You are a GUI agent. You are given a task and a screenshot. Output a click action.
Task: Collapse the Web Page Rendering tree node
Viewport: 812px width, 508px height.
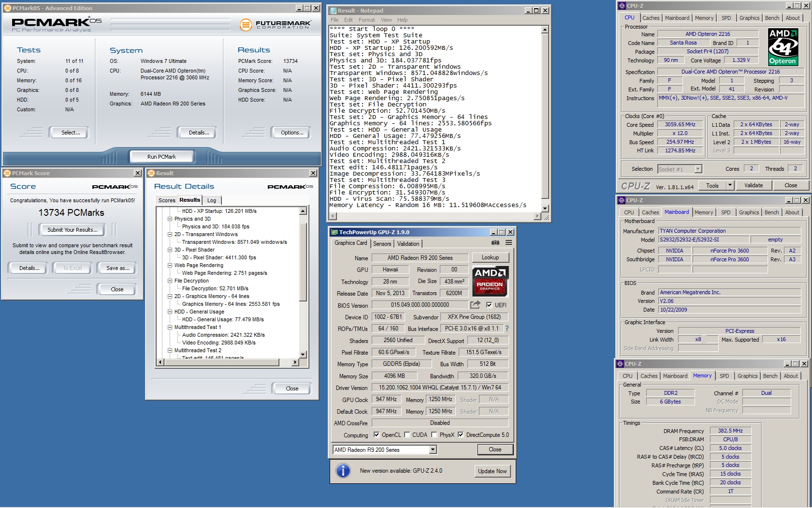coord(170,265)
